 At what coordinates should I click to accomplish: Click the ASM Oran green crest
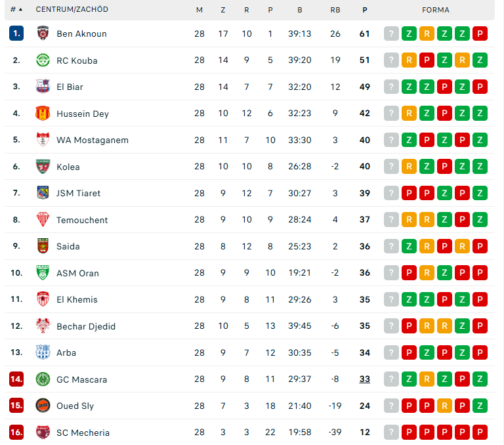(x=43, y=272)
